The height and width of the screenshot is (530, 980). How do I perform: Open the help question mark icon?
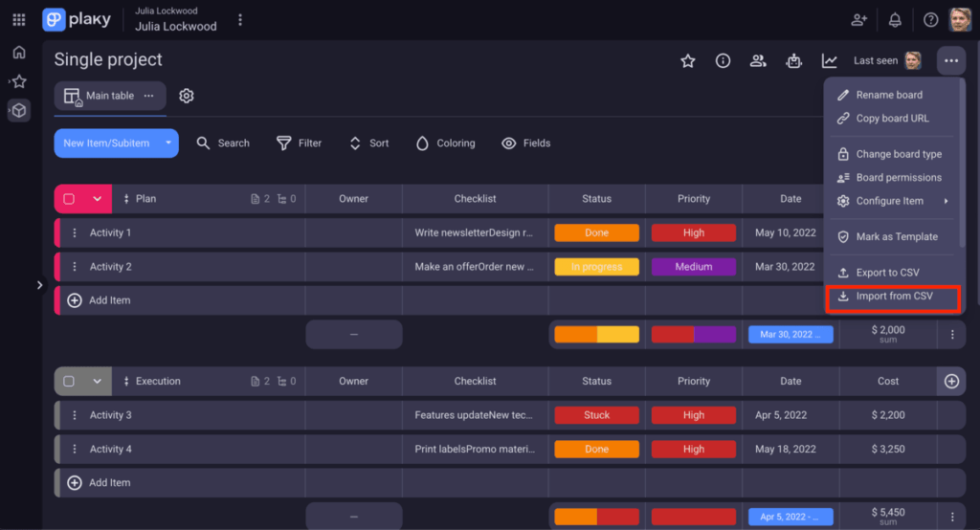coord(930,20)
